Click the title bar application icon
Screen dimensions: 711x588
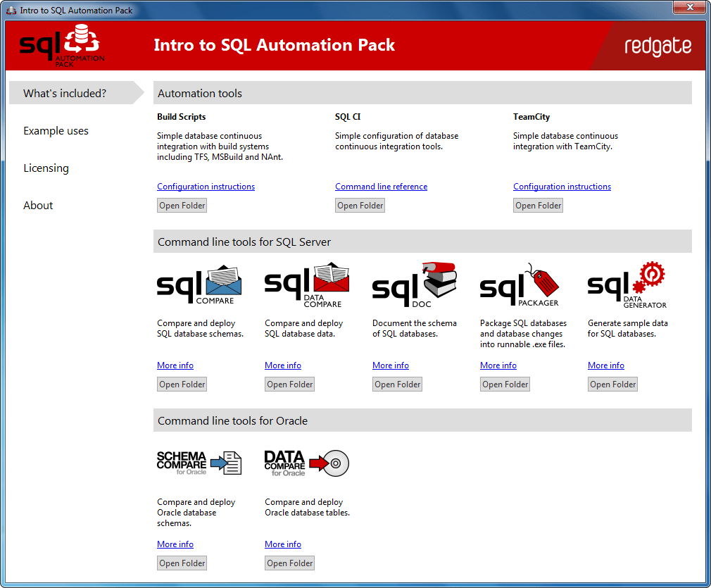coord(11,10)
